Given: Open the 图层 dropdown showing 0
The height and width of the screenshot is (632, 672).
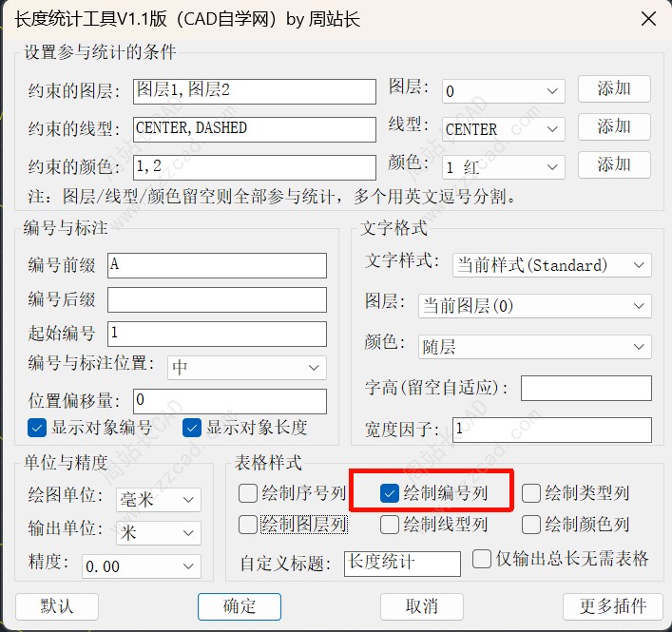Looking at the screenshot, I should [504, 91].
